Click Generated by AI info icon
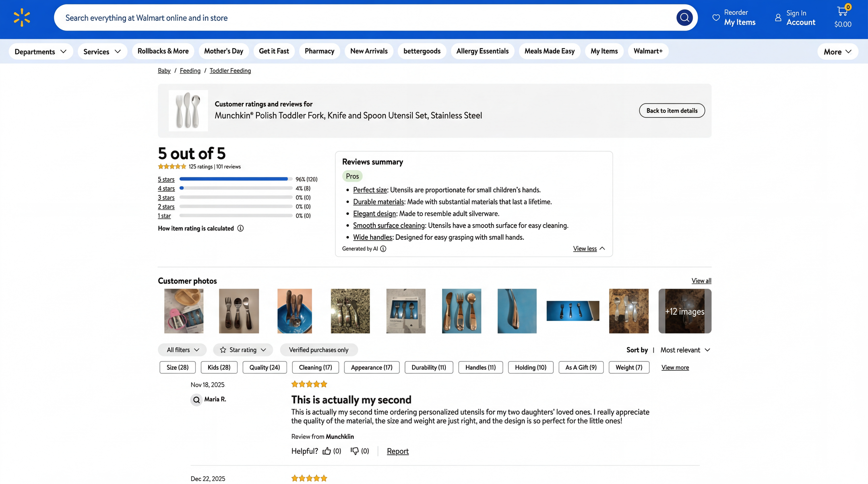The height and width of the screenshot is (484, 868). [x=383, y=249]
